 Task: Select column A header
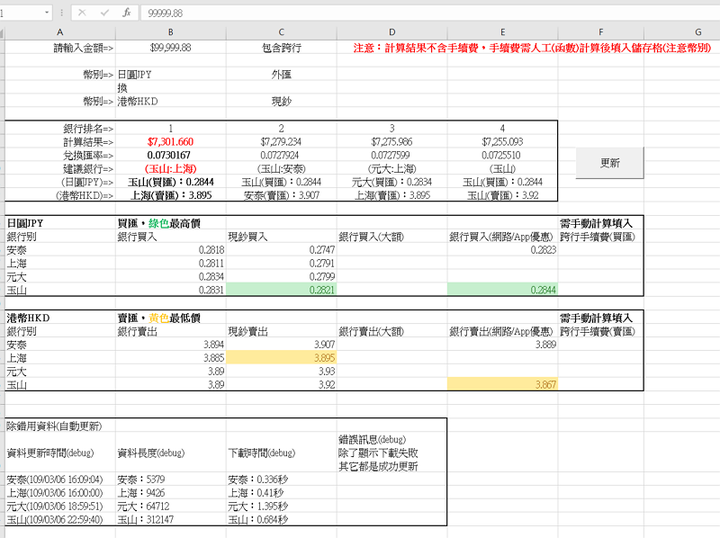point(60,32)
